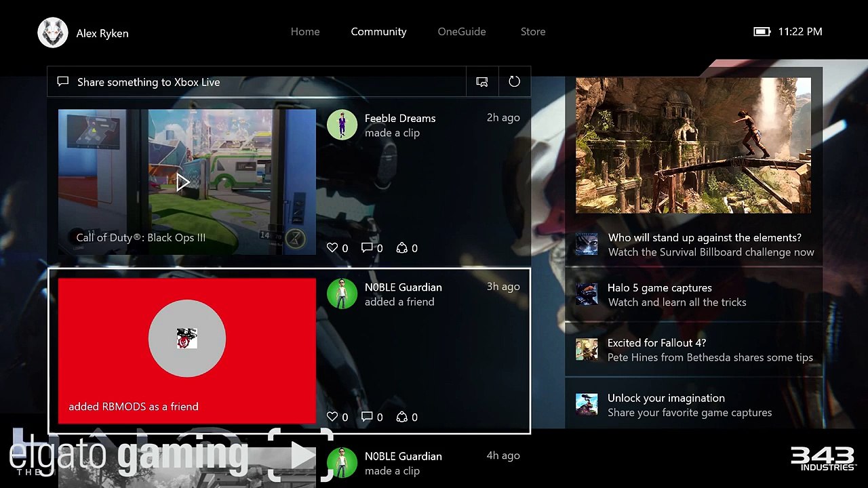Click the 4h ago timestamp
This screenshot has height=488, width=868.
click(x=503, y=455)
